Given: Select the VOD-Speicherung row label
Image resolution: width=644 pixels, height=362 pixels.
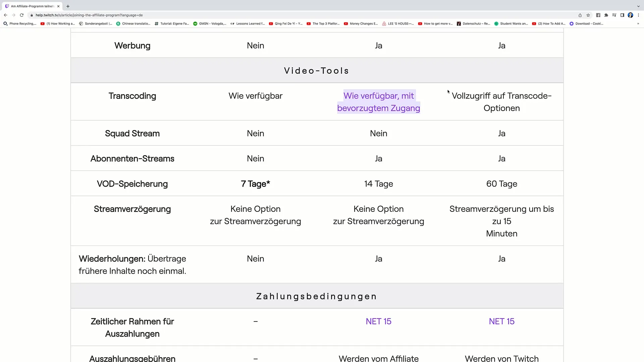Looking at the screenshot, I should pyautogui.click(x=132, y=184).
